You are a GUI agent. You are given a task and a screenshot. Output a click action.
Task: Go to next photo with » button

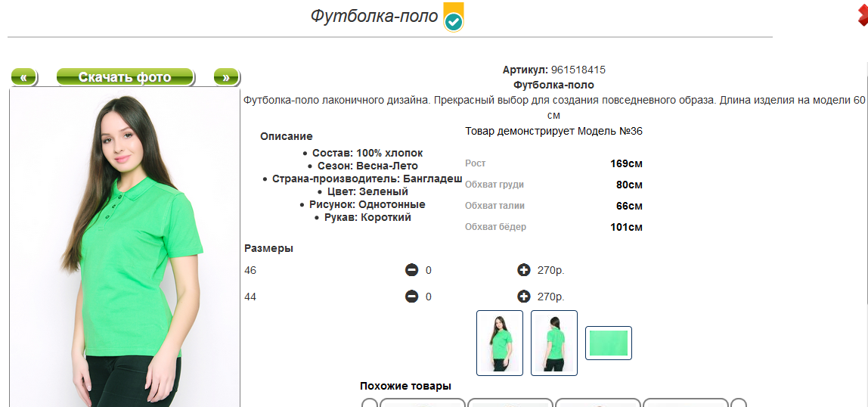click(226, 77)
